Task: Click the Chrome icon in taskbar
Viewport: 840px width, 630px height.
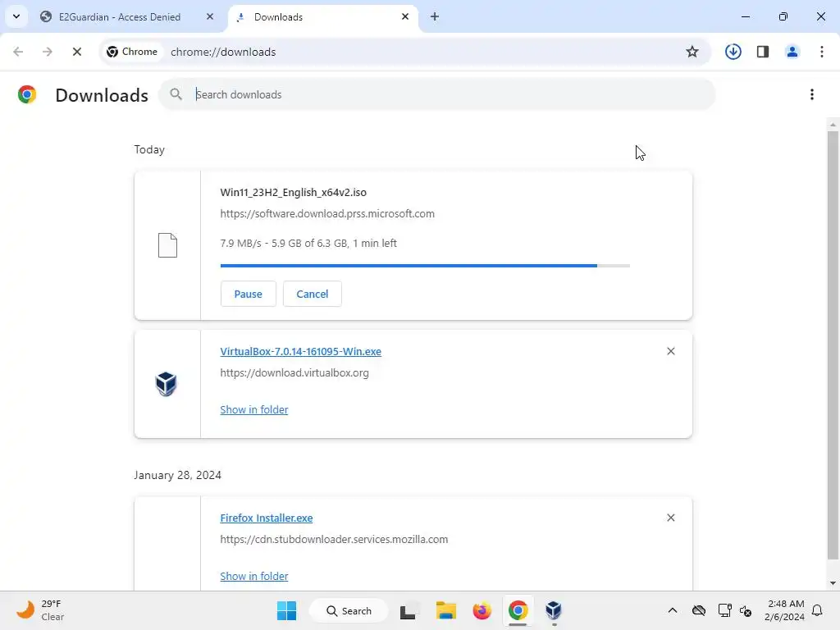Action: (x=518, y=610)
